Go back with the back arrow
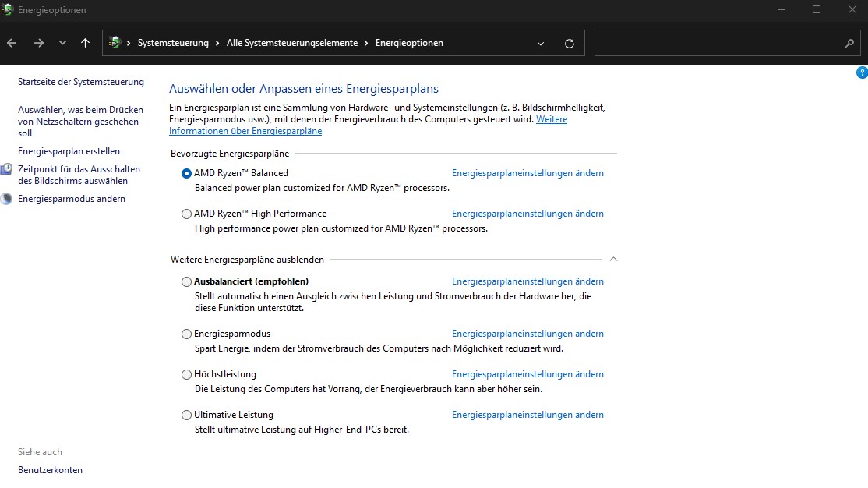 [12, 43]
